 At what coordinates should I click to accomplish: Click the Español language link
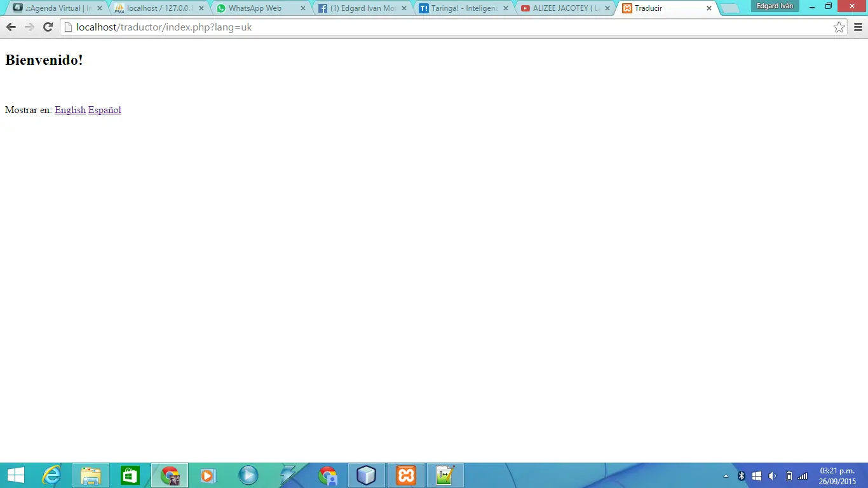(105, 110)
